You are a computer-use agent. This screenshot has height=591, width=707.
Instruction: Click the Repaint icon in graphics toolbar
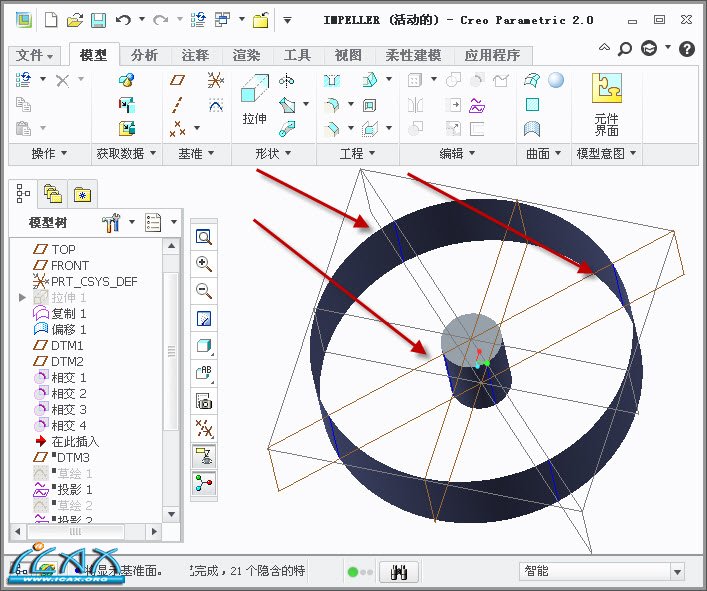[x=204, y=319]
